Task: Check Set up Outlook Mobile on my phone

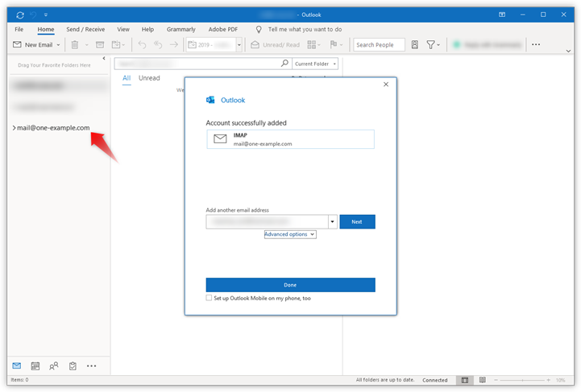Action: pos(209,298)
